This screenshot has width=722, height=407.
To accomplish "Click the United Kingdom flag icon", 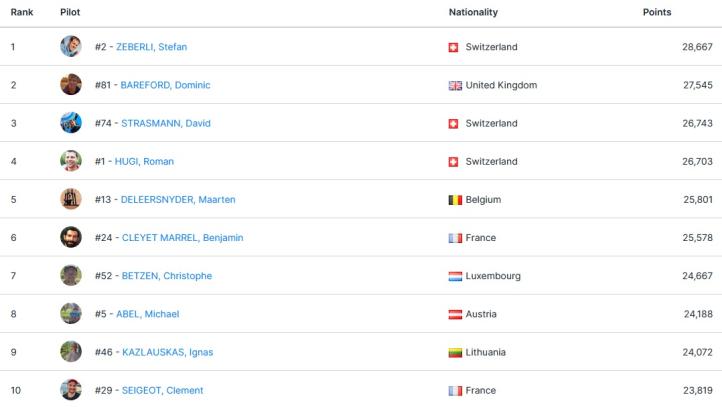I will click(456, 86).
